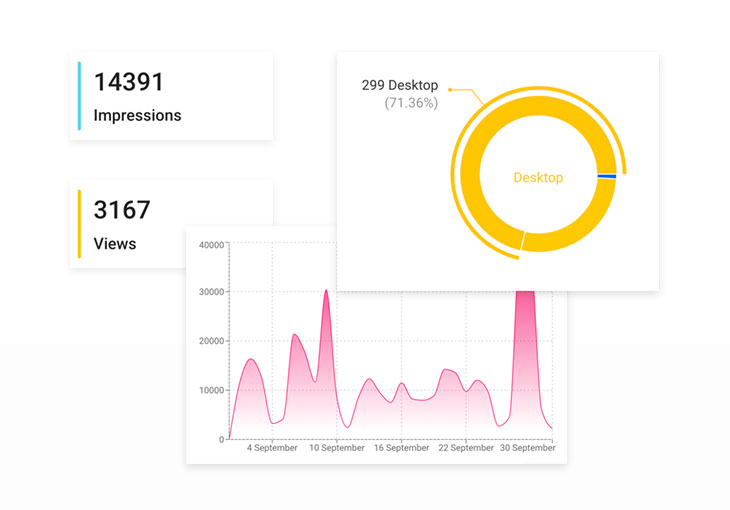730x510 pixels.
Task: Click the 40000 y-axis label
Action: [211, 244]
